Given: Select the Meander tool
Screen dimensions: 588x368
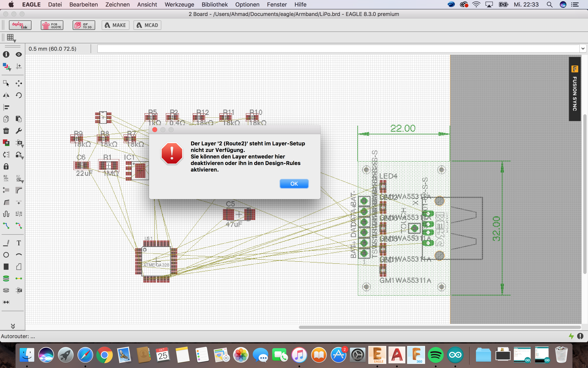Looking at the screenshot, I should click(6, 214).
